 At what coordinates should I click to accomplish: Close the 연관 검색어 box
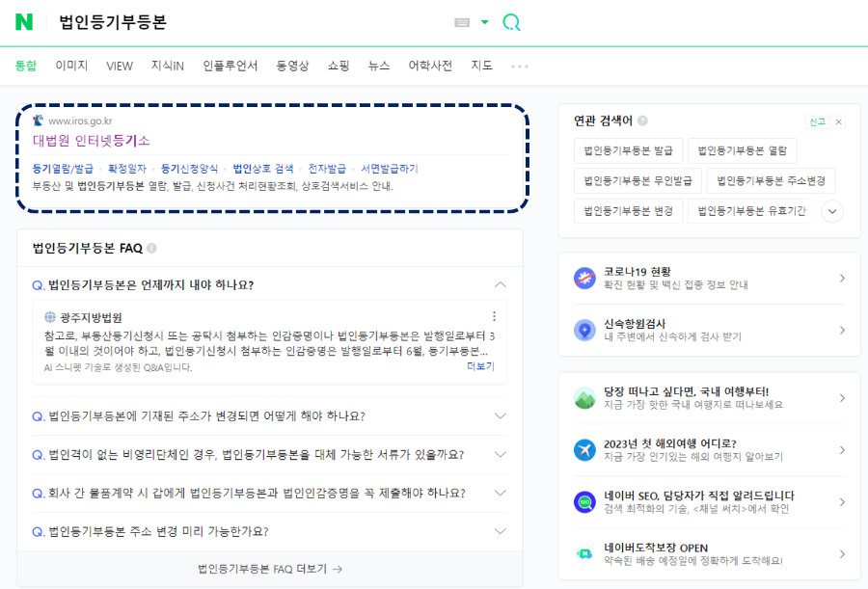coord(839,121)
